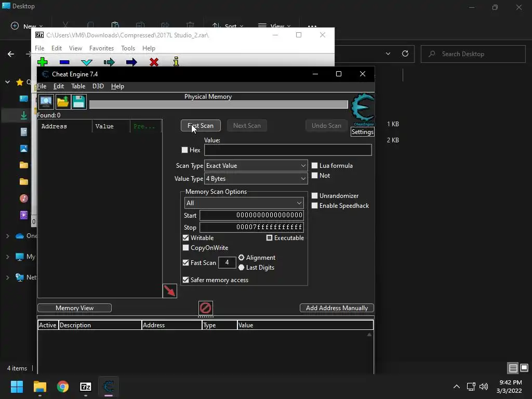
Task: Copy selected addresses red arrow icon
Action: pos(170,291)
